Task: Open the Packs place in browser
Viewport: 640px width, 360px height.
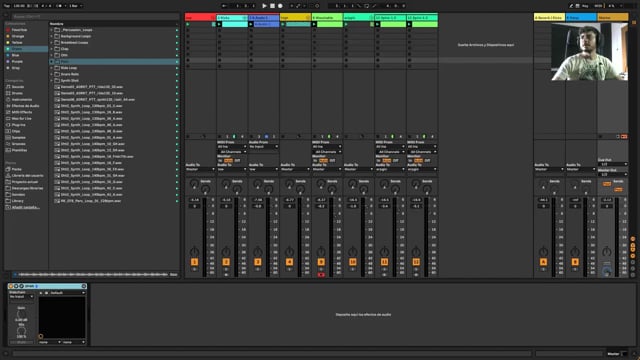Action: (16, 169)
